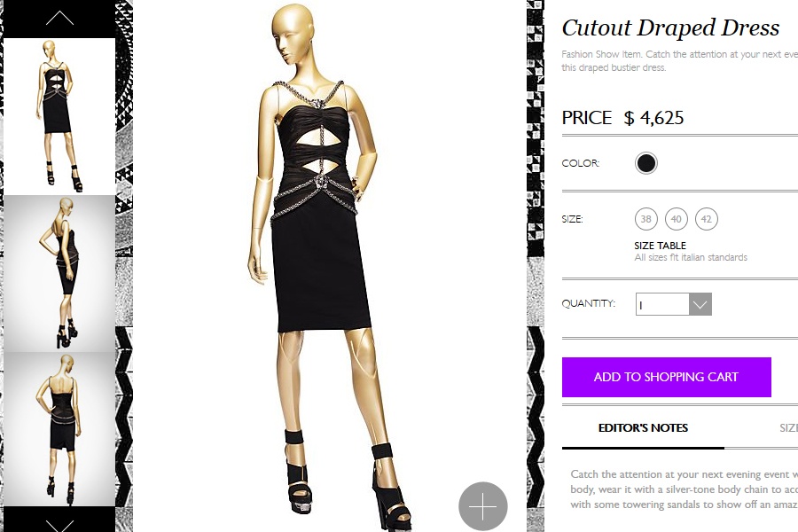Screen dimensions: 798x532
Task: Show previous thumbnails with up arrow
Action: click(59, 19)
